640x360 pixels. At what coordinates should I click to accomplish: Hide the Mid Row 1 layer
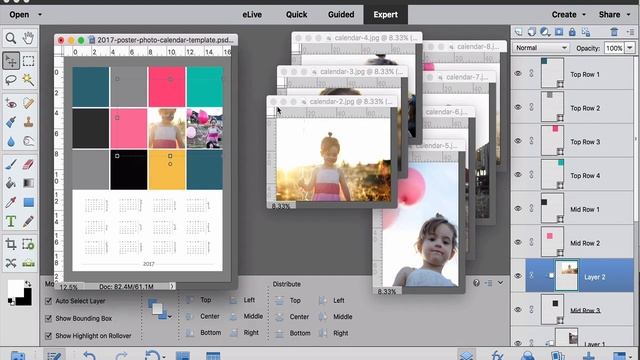[518, 209]
